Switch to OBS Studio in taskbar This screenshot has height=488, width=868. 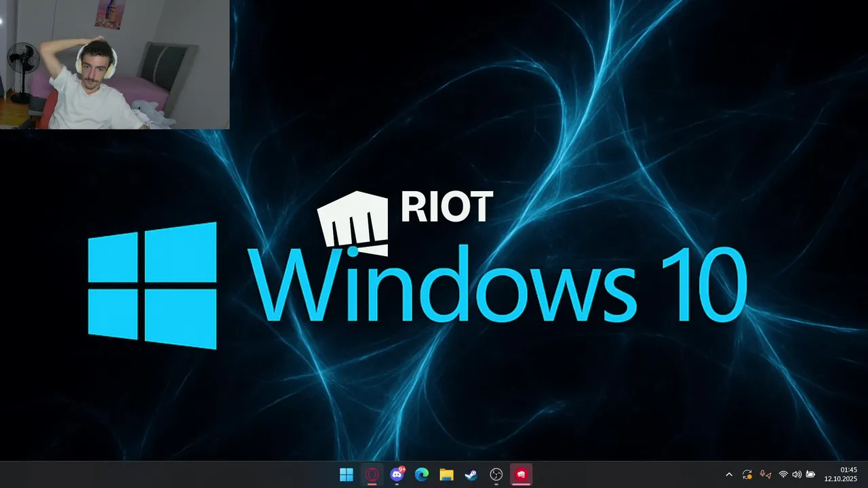point(496,475)
